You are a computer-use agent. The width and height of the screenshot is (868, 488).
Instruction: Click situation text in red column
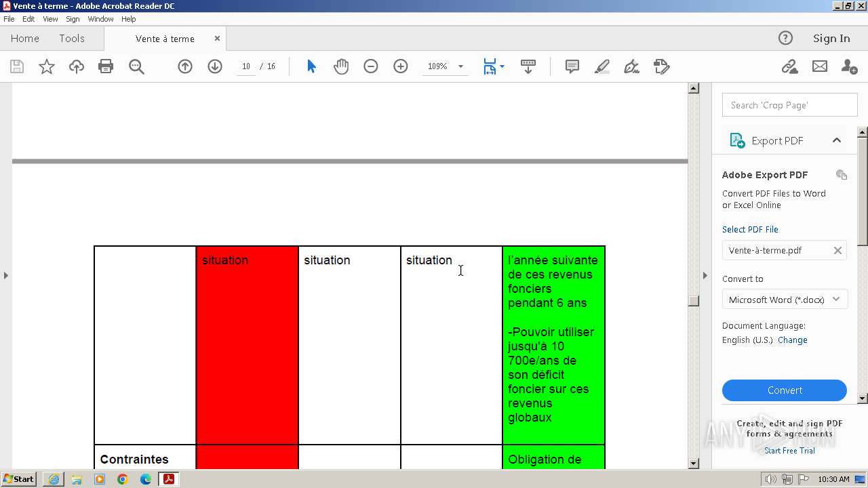coord(225,260)
